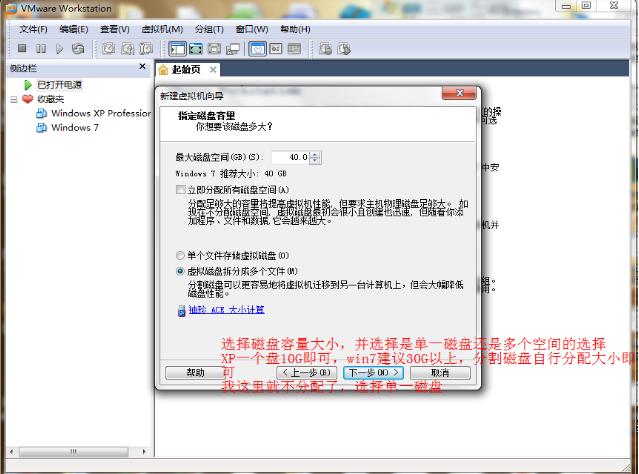Click the Take Snapshot toolbar icon

click(x=108, y=49)
